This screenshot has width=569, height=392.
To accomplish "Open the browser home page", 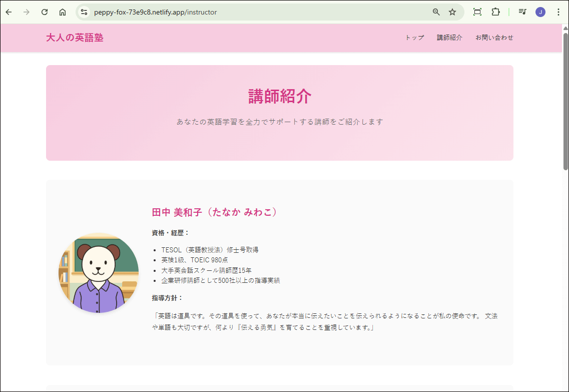I will (63, 12).
